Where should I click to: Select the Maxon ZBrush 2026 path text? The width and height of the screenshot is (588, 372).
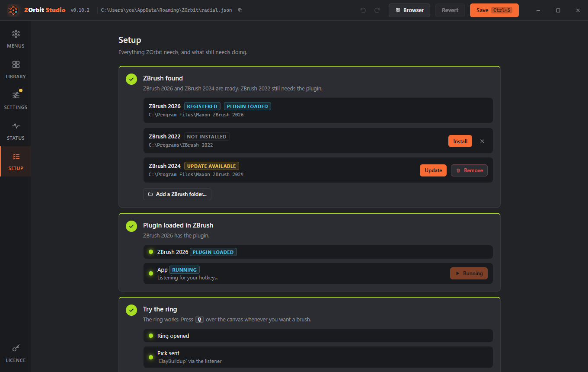[196, 115]
